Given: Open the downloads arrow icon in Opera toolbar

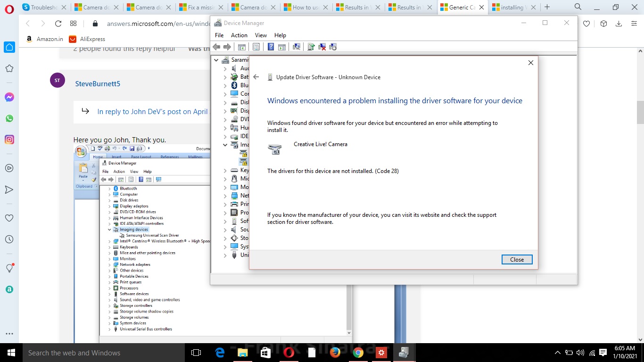Looking at the screenshot, I should point(619,24).
